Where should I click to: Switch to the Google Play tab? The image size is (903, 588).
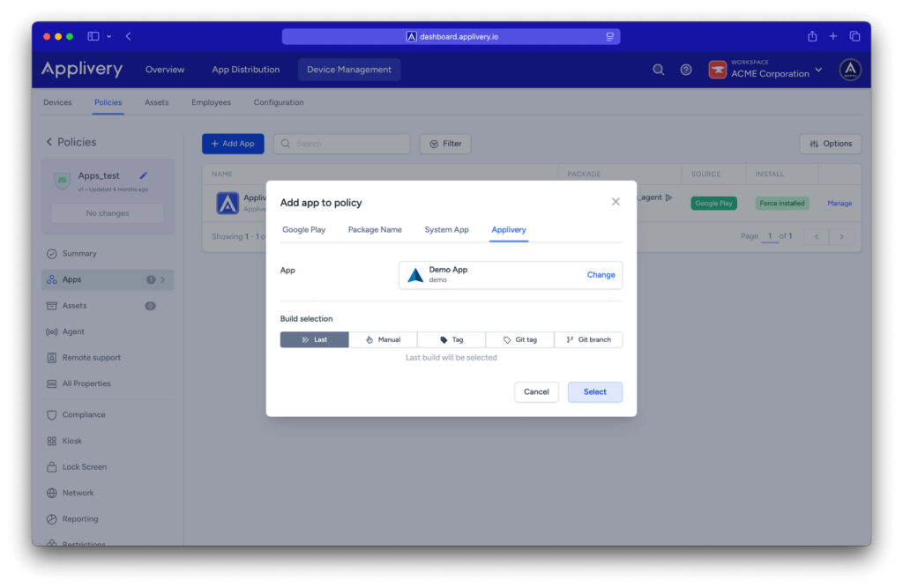tap(303, 230)
